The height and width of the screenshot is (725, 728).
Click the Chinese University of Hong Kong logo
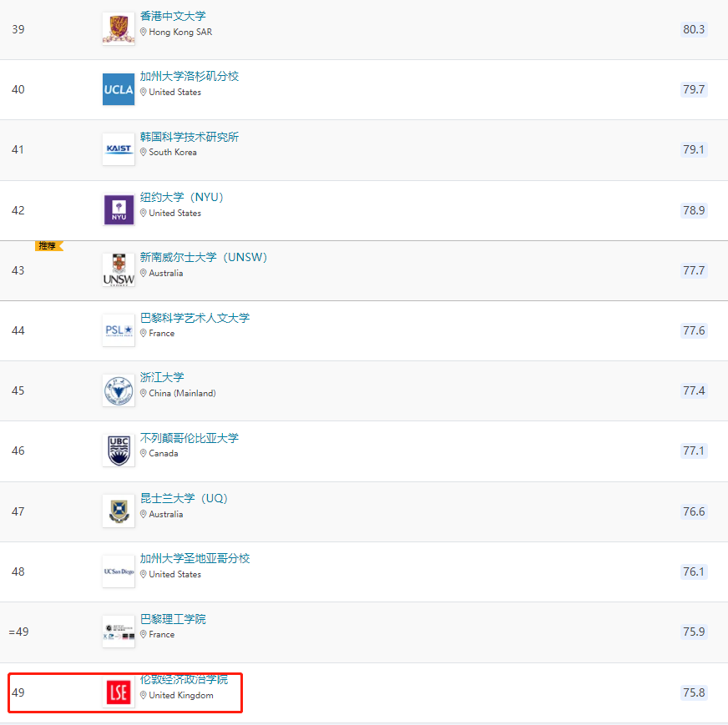118,29
